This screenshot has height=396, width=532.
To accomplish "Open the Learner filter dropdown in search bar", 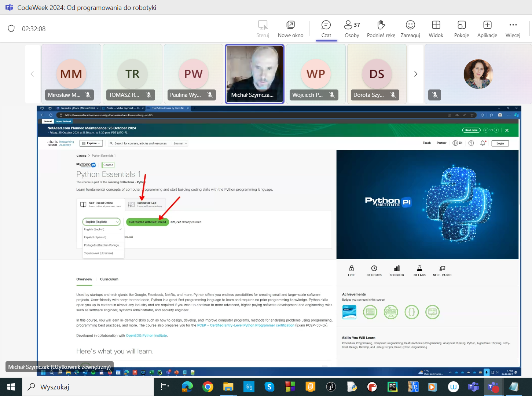I will [x=180, y=143].
